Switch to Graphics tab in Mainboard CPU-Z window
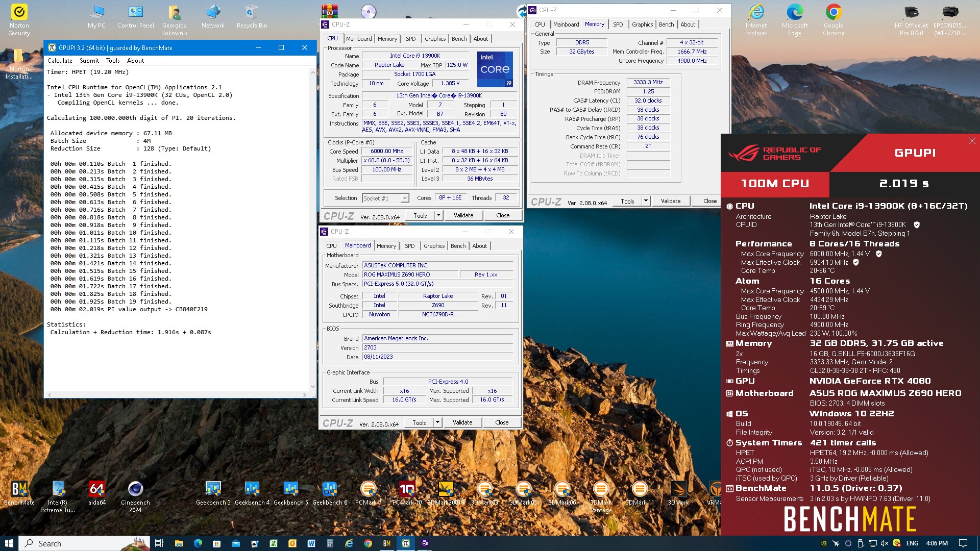This screenshot has width=980, height=551. click(x=434, y=246)
